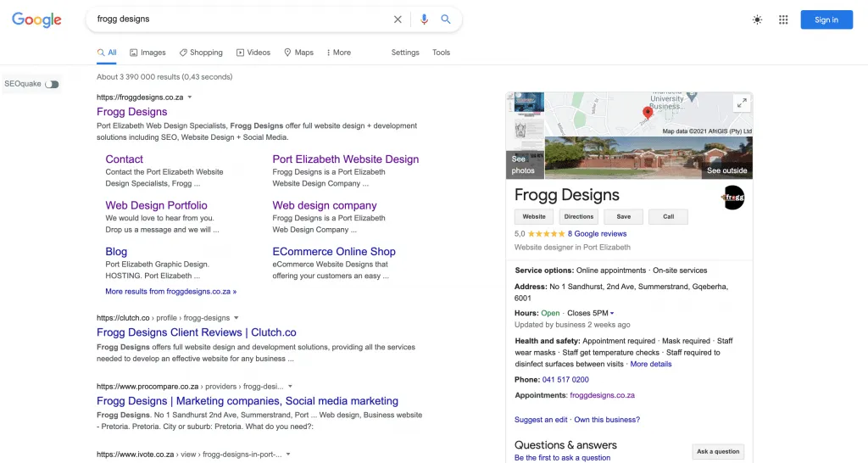Click the Directions button
Image resolution: width=868 pixels, height=463 pixels.
pos(579,216)
